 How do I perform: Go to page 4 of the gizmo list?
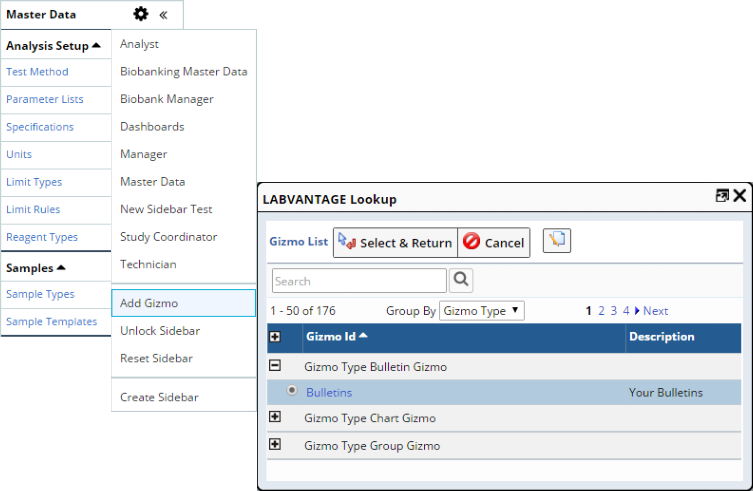pos(626,311)
